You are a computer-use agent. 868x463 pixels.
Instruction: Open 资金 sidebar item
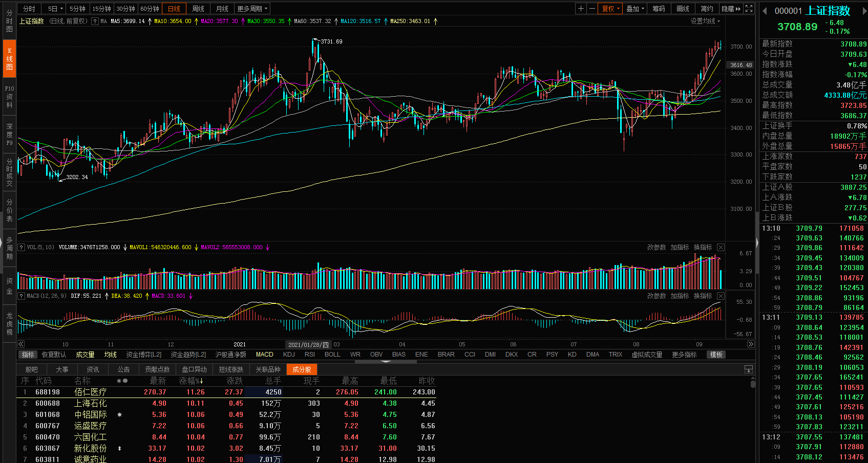pos(9,286)
